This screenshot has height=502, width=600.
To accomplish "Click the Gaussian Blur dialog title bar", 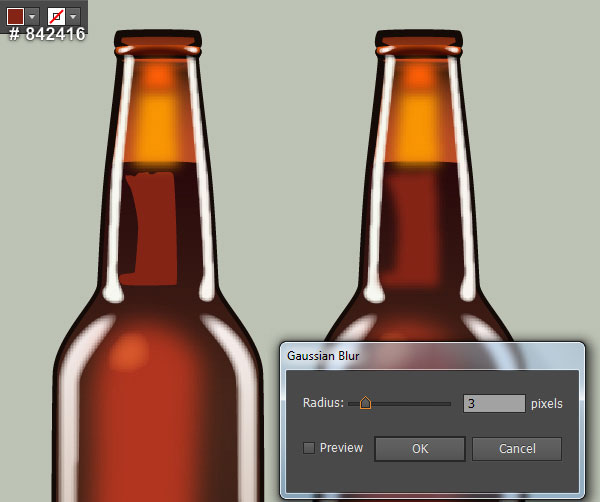I will [432, 356].
